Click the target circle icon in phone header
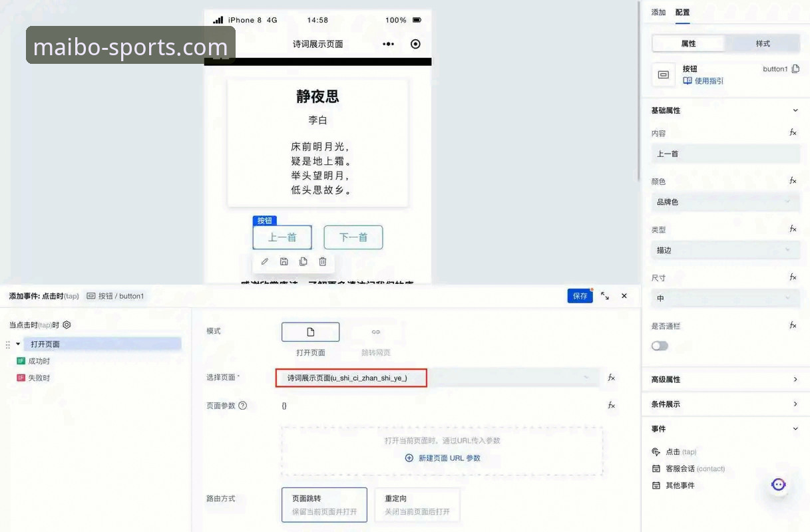The image size is (810, 532). click(416, 44)
